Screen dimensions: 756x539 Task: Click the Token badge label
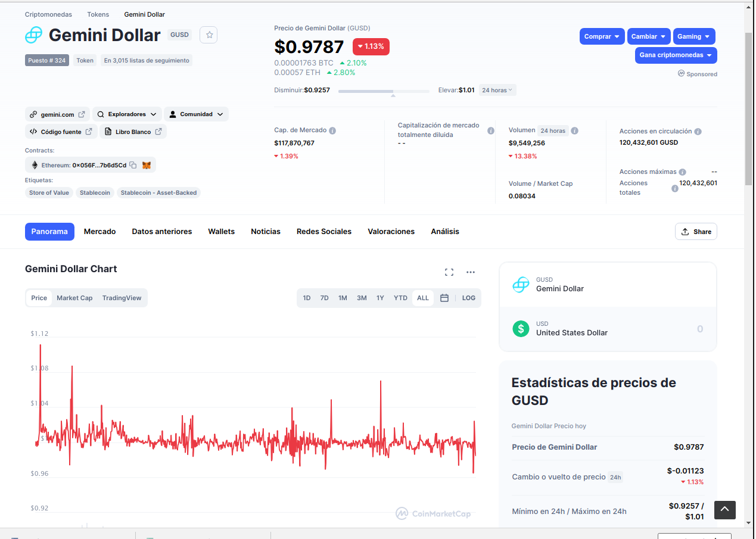click(x=85, y=60)
